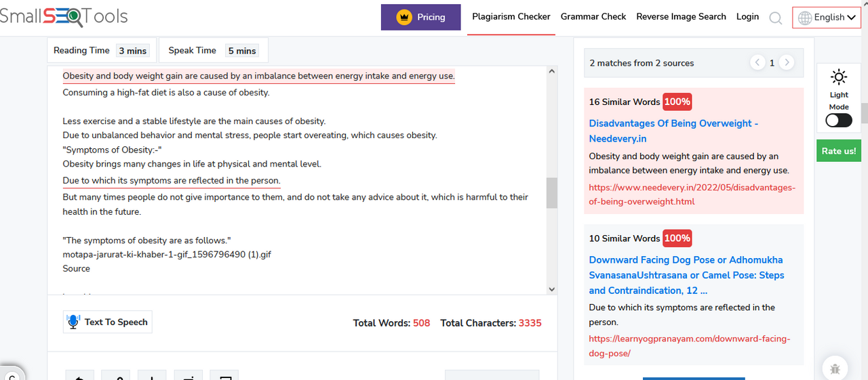Click first result matched sentence snippet
The width and height of the screenshot is (868, 380).
click(689, 163)
